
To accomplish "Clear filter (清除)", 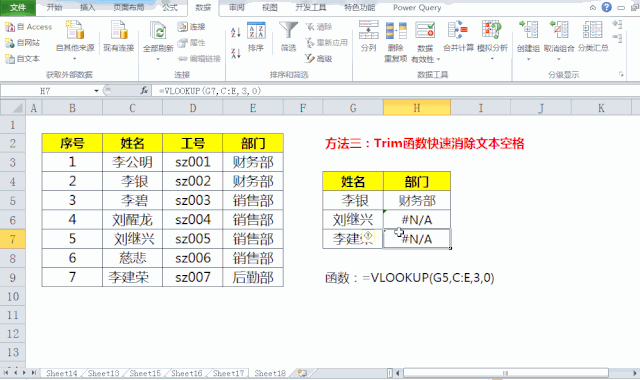I will (319, 27).
